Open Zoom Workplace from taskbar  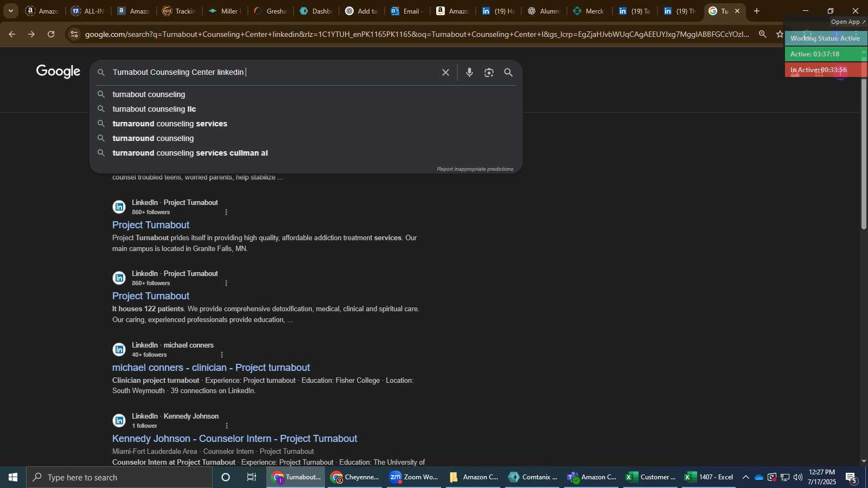(414, 477)
